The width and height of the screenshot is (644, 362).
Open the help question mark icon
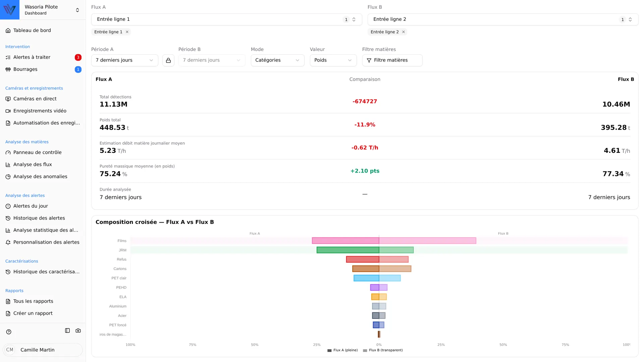pyautogui.click(x=9, y=332)
